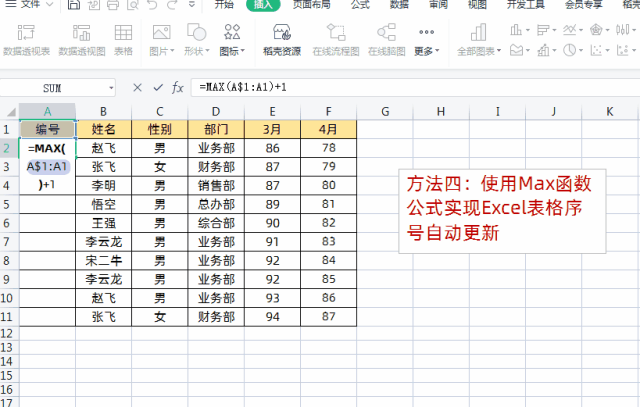Click the Shapes icon in ribbon
Viewport: 640px width, 407px height.
click(x=196, y=38)
